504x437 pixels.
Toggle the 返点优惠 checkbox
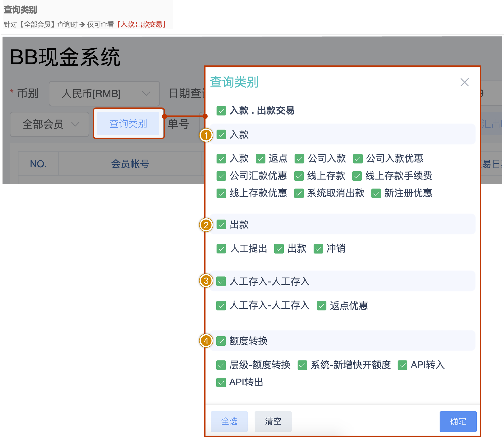tap(321, 306)
